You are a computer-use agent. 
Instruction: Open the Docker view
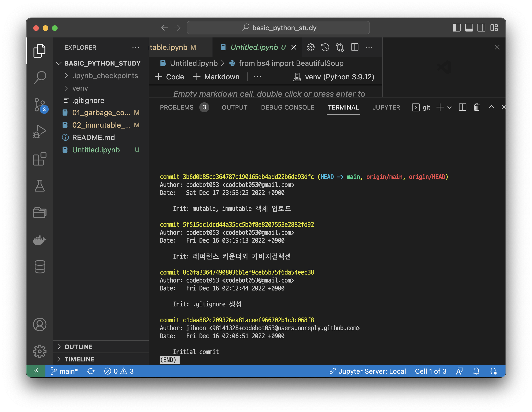[x=40, y=240]
